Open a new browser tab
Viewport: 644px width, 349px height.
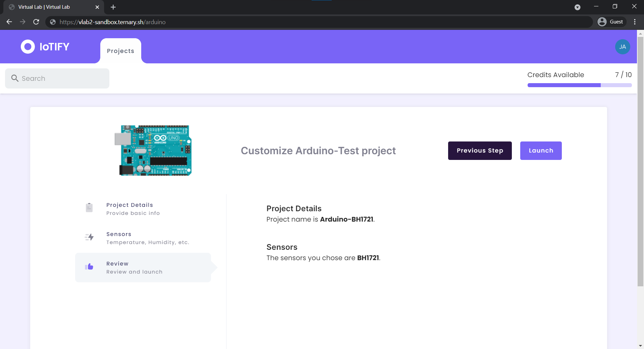[x=113, y=7]
